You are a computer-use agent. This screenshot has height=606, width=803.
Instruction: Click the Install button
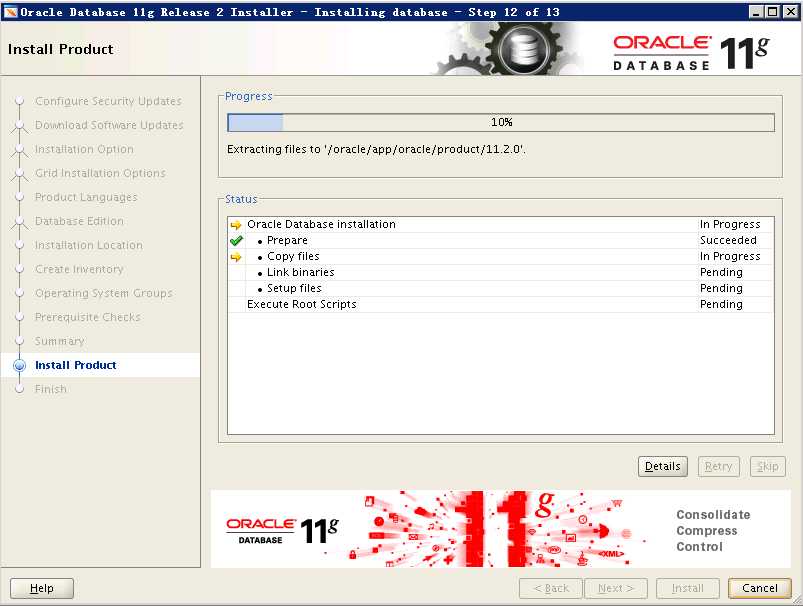coord(688,588)
